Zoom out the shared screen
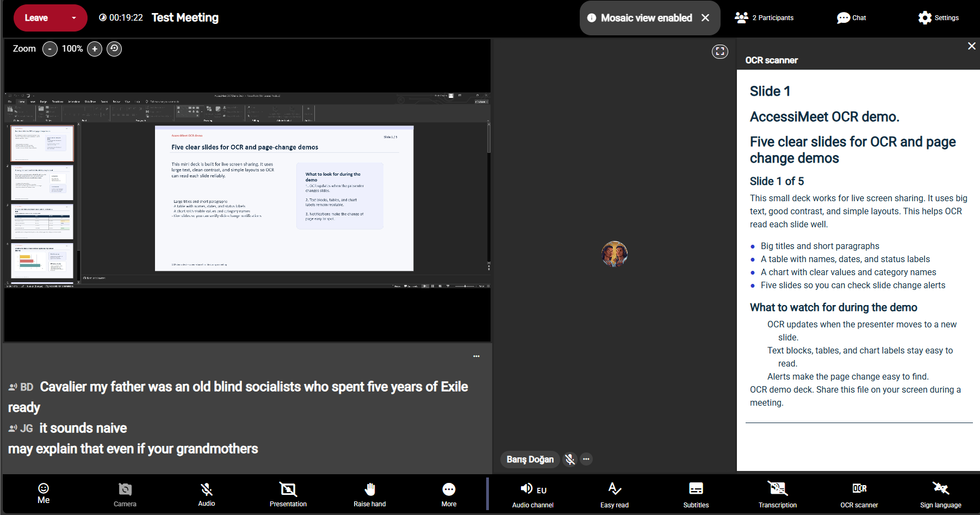Screen dimensions: 980x515 point(50,49)
